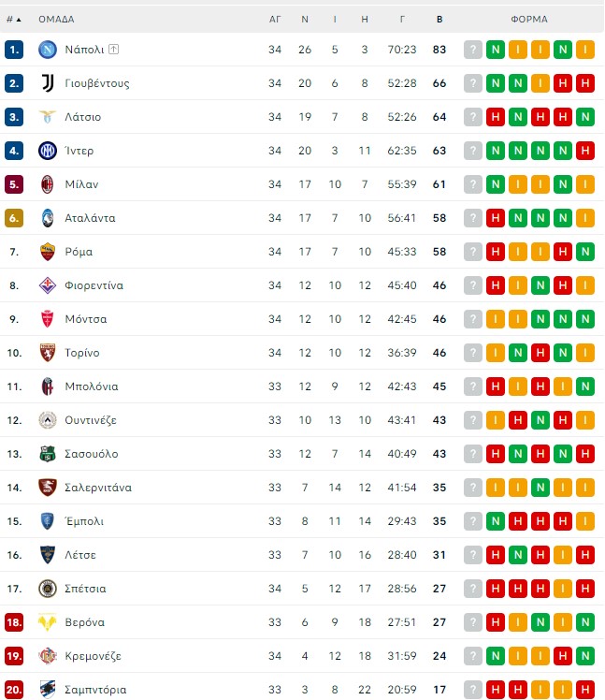This screenshot has height=700, width=605.
Task: Click the promotion arrow icon beside Νάπολι
Action: pos(114,49)
